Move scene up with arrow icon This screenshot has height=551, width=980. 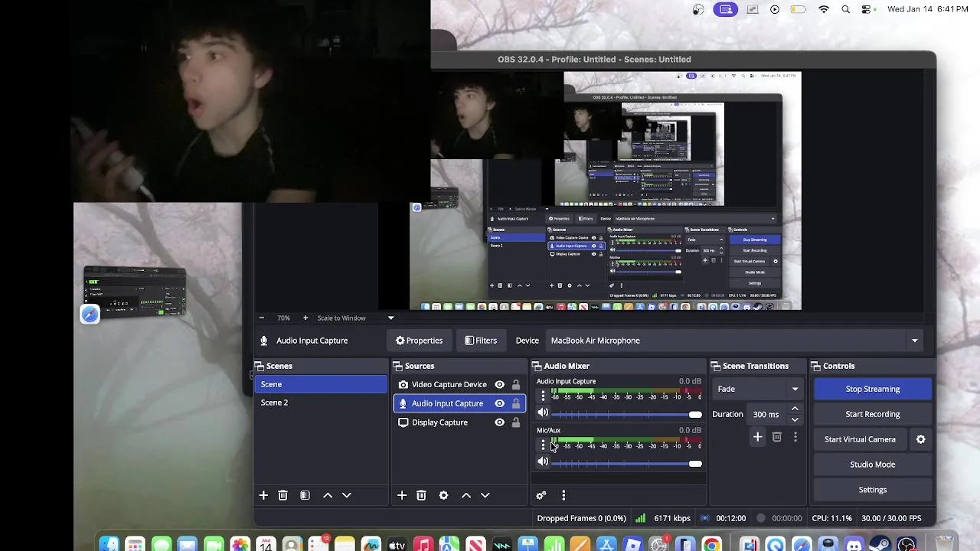pyautogui.click(x=328, y=495)
